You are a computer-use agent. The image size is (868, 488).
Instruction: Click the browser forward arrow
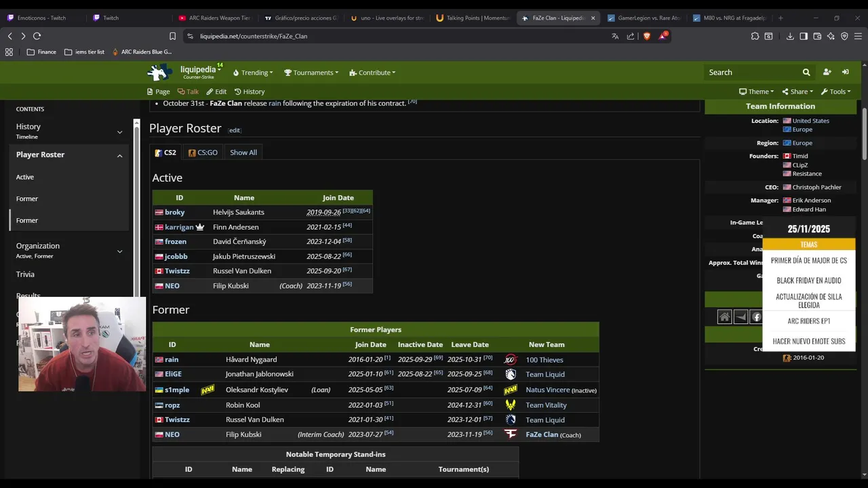[x=23, y=36]
